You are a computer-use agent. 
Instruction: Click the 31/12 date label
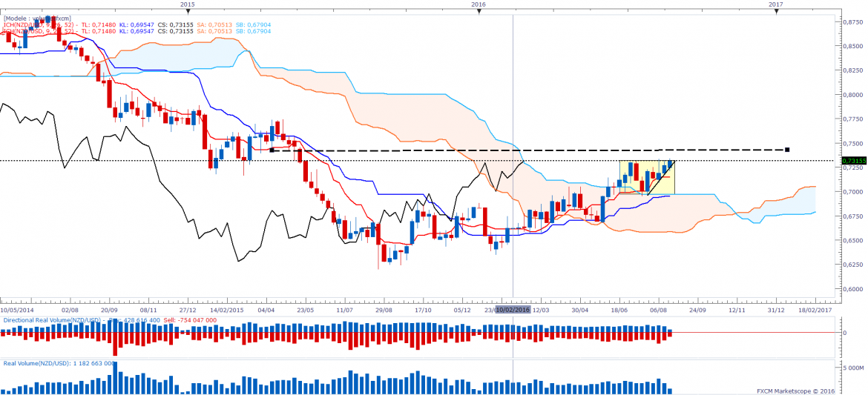(x=776, y=311)
